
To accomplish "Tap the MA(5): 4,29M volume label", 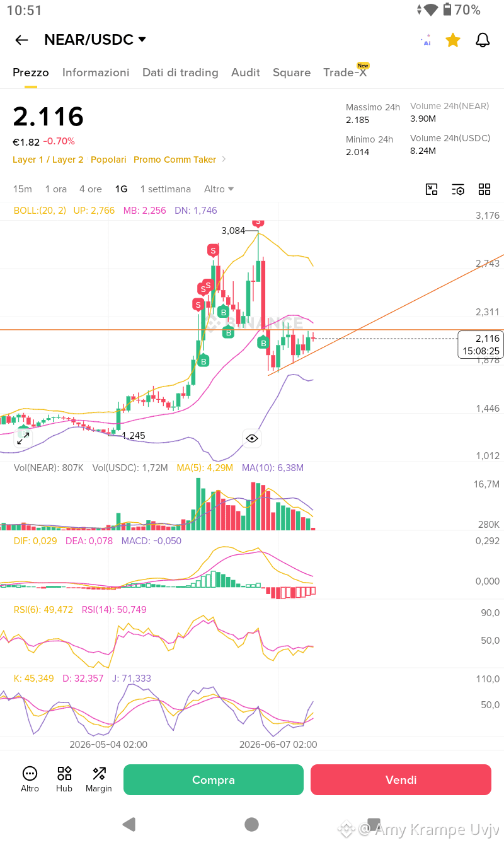I will pos(205,468).
